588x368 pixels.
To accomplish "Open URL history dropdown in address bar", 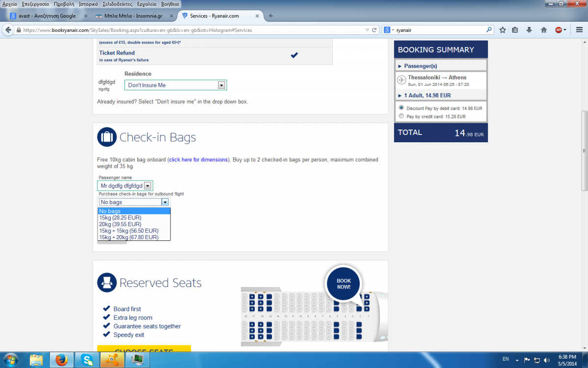I will 367,30.
